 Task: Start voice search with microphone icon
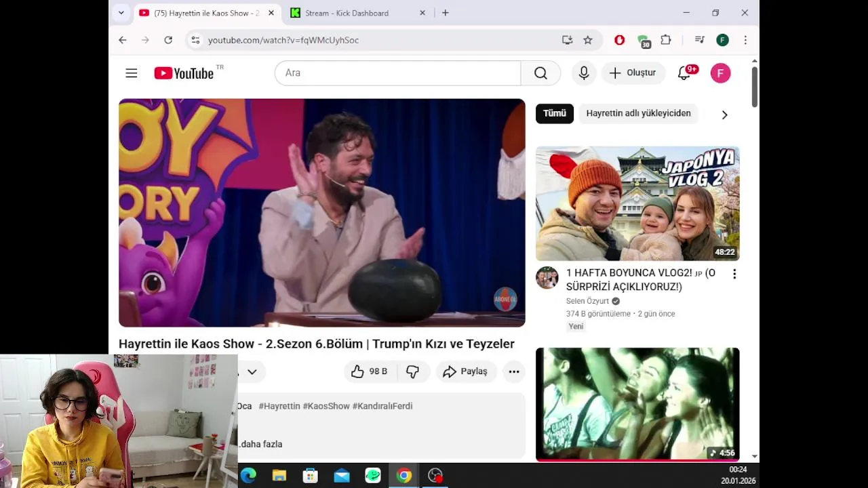584,73
